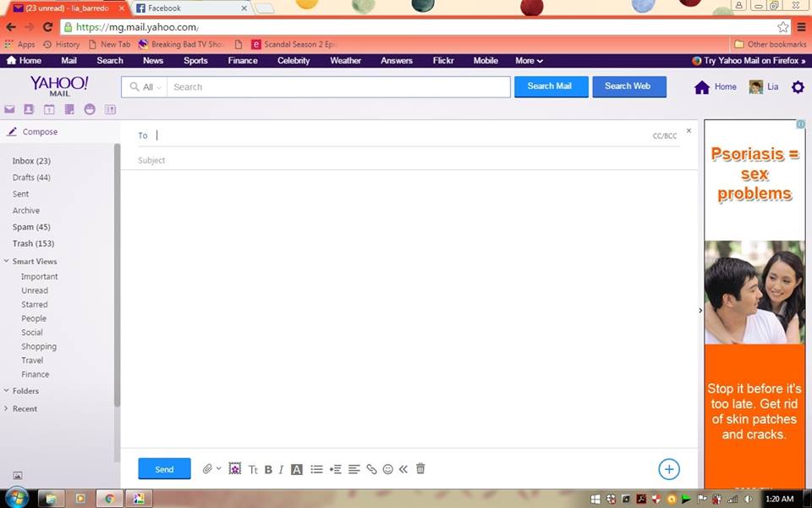The width and height of the screenshot is (812, 508).
Task: Toggle italic text formatting
Action: point(281,470)
